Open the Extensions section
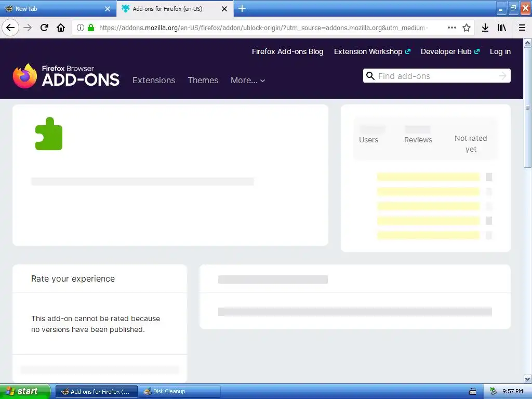Screen dimensions: 532x399 pos(154,80)
